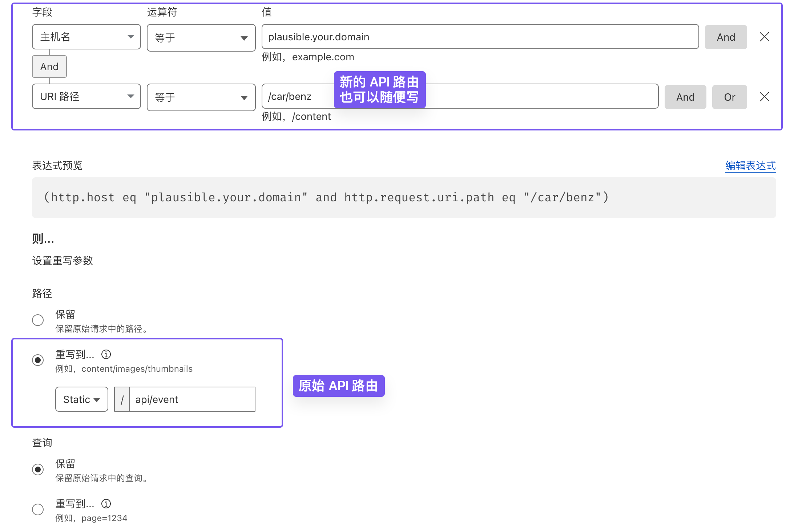Expand the URI 路径 field selector
Screen dimensions: 790x532
click(x=85, y=97)
